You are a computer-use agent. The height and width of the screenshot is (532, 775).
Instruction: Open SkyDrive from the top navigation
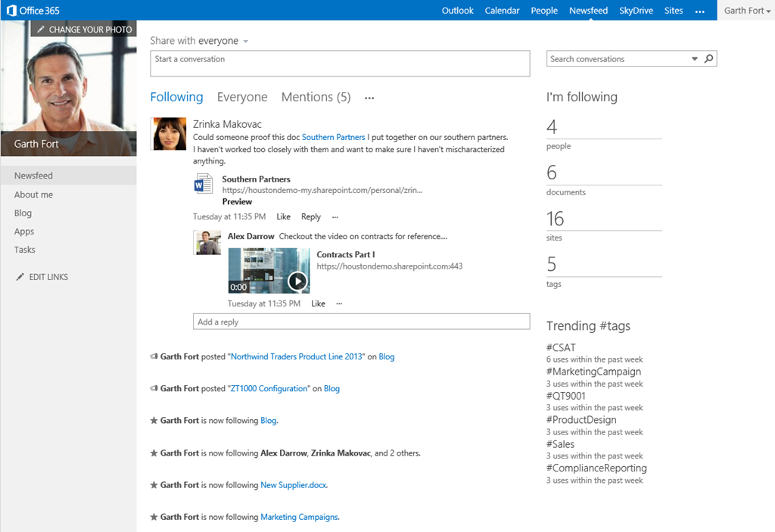(x=636, y=11)
